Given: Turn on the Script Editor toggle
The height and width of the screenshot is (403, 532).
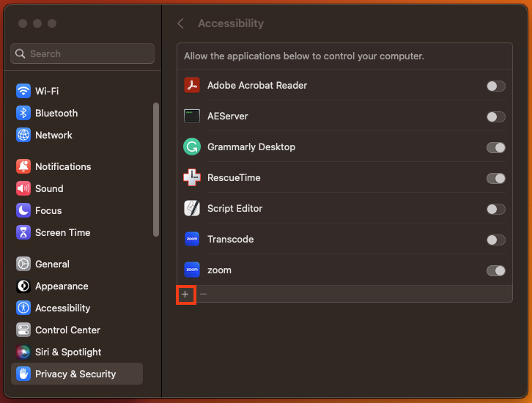Looking at the screenshot, I should pos(496,209).
